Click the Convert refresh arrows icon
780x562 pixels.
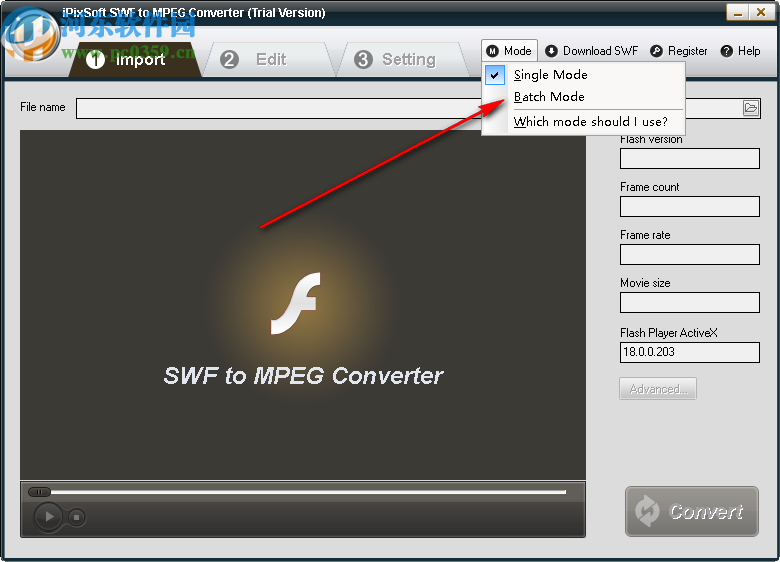point(647,511)
